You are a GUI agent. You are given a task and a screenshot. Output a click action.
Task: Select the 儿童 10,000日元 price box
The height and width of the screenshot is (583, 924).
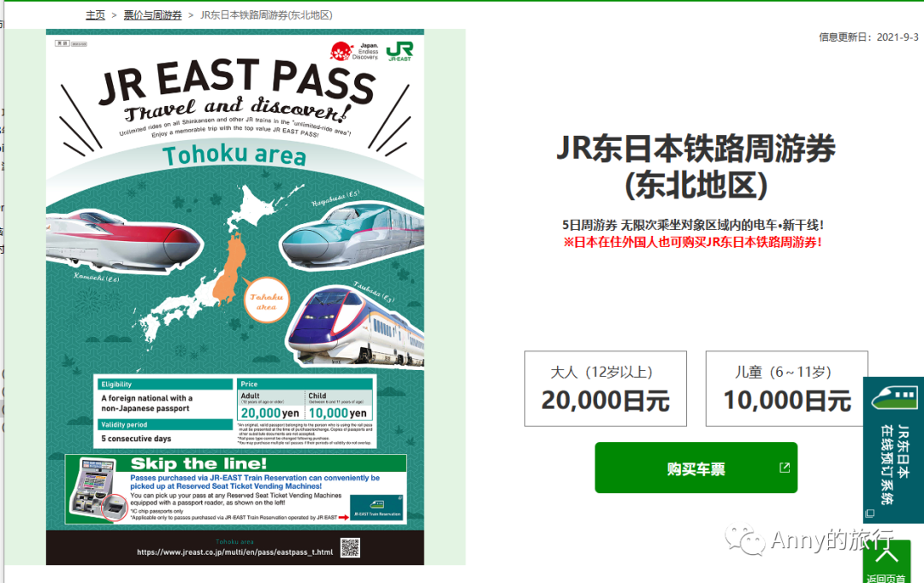pos(787,389)
